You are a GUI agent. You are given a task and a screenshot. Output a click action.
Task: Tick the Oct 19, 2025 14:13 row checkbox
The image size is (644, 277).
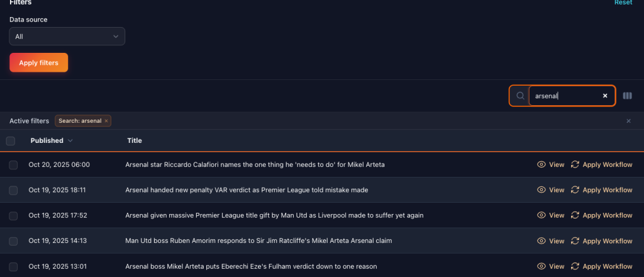[13, 241]
